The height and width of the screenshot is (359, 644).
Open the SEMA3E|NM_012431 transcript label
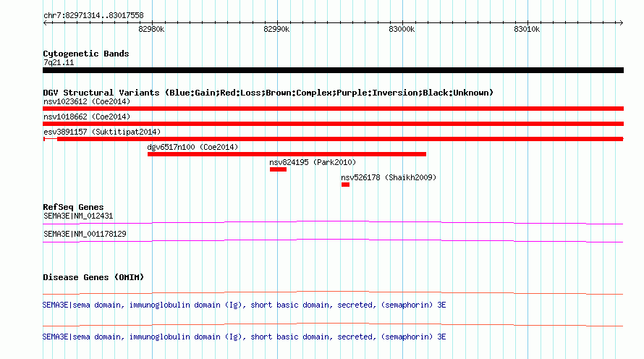(x=78, y=216)
